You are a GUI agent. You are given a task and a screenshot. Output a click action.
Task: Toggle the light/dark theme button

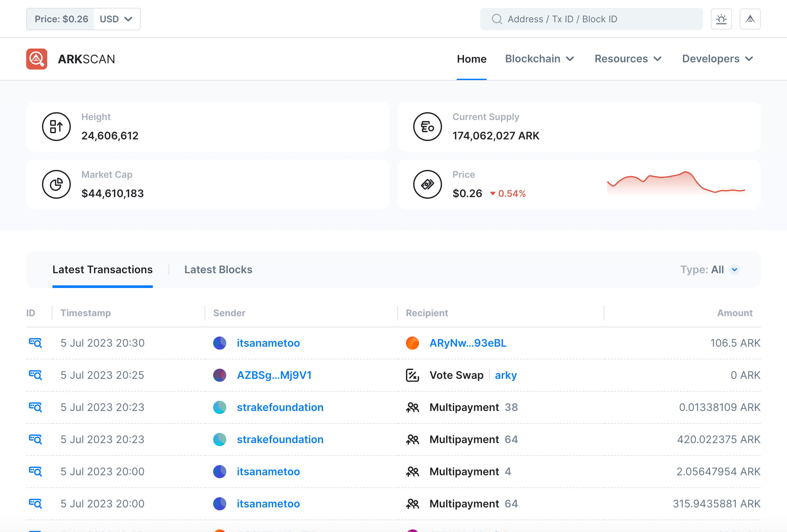tap(721, 19)
